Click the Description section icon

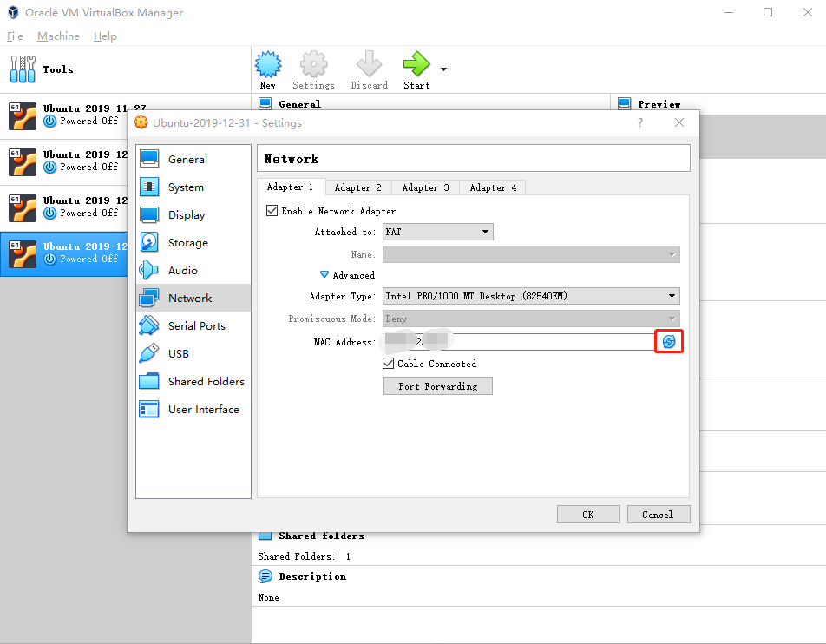[x=265, y=576]
